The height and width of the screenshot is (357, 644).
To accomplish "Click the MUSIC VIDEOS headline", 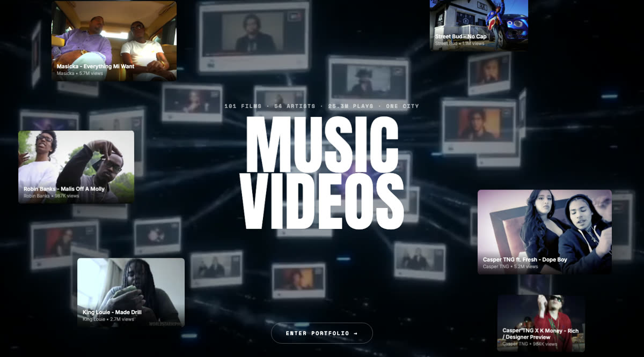I will click(x=321, y=172).
